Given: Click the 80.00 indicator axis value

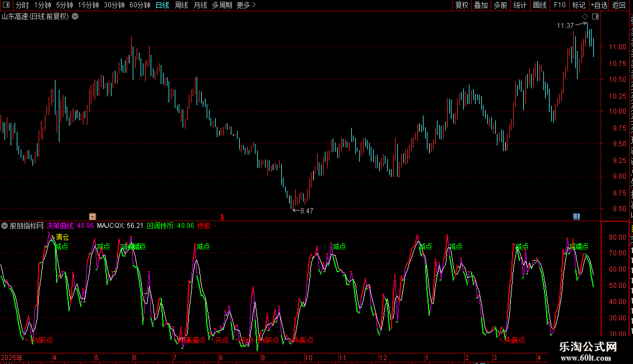Looking at the screenshot, I should tap(617, 237).
